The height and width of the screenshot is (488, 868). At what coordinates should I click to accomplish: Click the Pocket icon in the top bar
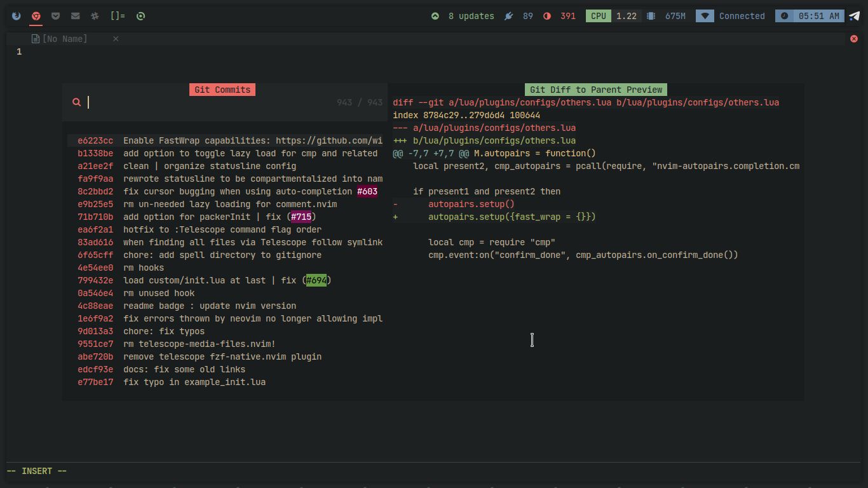pos(55,16)
